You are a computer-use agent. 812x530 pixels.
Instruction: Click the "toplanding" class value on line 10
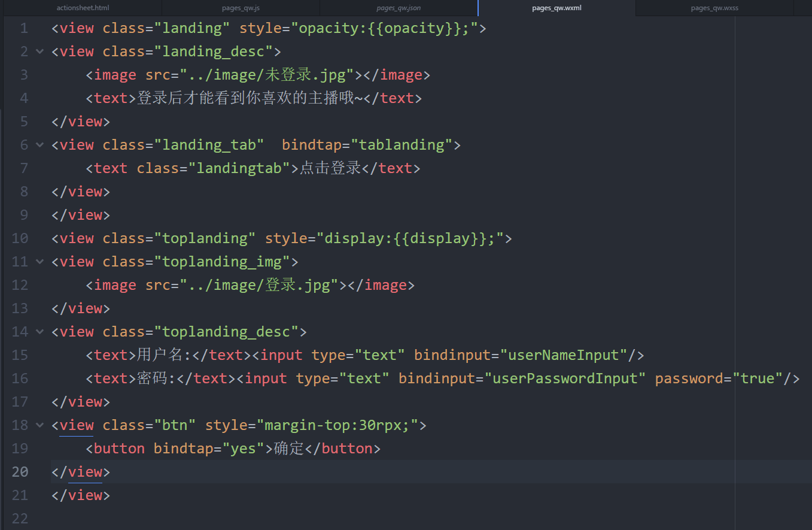tap(205, 238)
